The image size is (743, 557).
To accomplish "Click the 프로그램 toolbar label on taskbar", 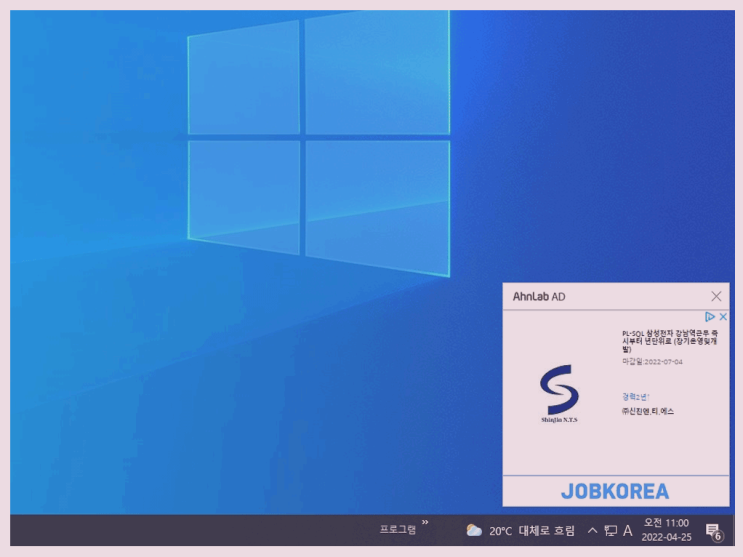I will (398, 530).
